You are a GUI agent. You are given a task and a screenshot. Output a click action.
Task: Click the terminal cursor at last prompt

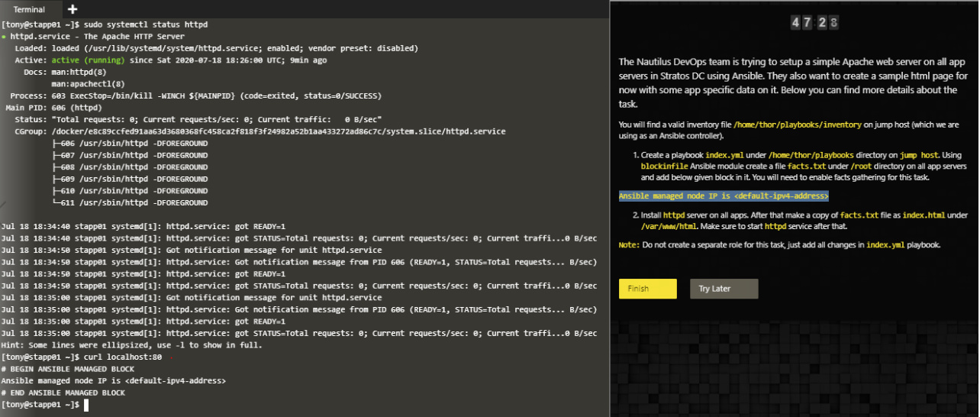86,405
